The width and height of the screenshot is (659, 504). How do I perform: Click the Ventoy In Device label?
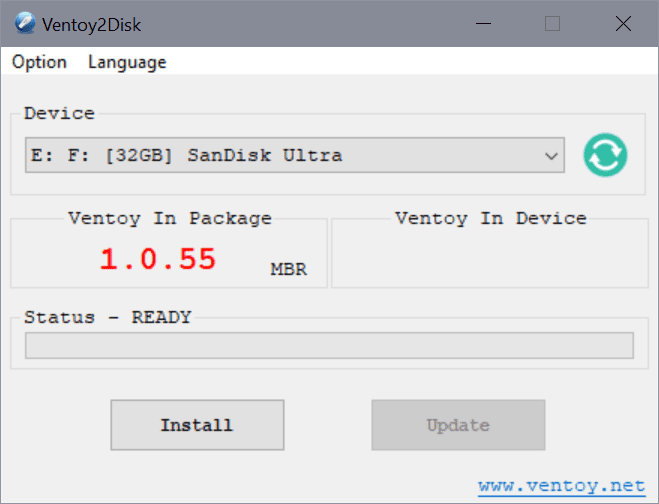pos(490,219)
